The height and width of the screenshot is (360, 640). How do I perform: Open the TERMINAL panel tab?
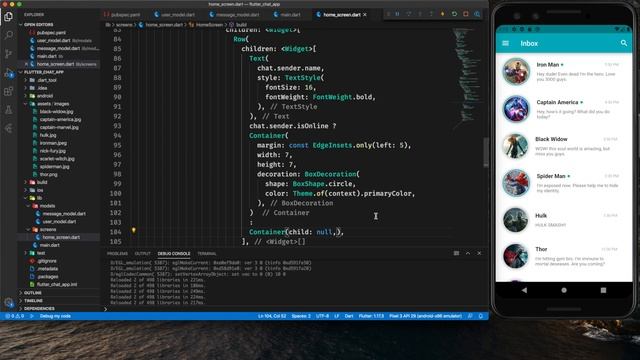(207, 253)
